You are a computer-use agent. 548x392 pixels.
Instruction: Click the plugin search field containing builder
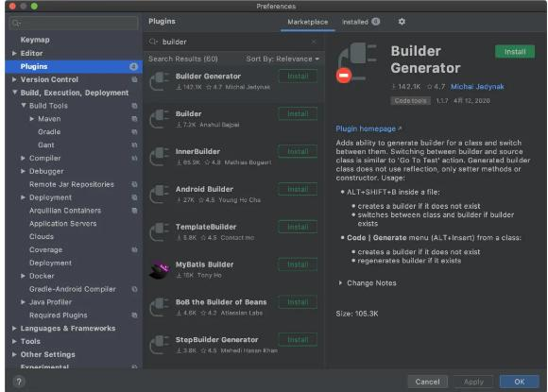coord(233,42)
